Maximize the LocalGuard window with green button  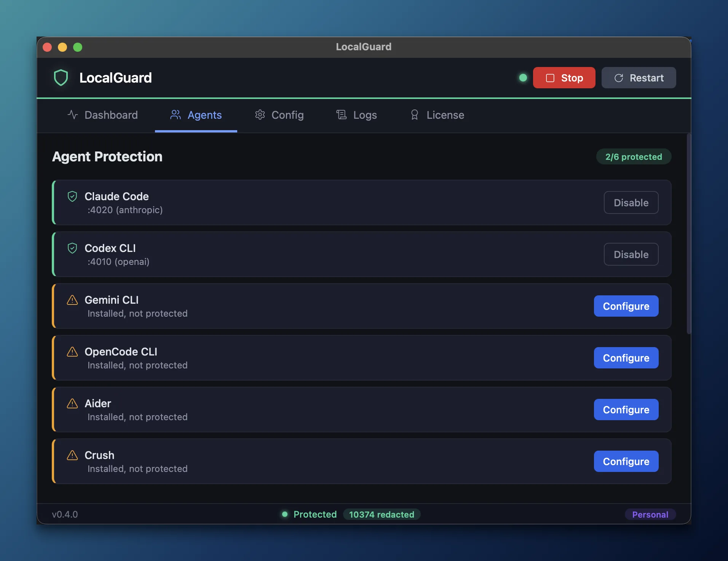pos(78,47)
